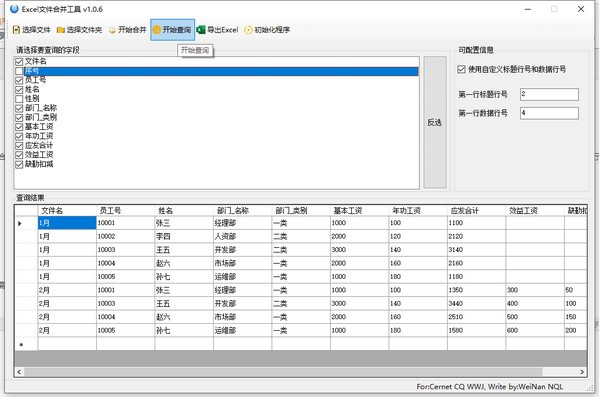Run query via 开始查询 icon
The image size is (600, 397).
[157, 30]
